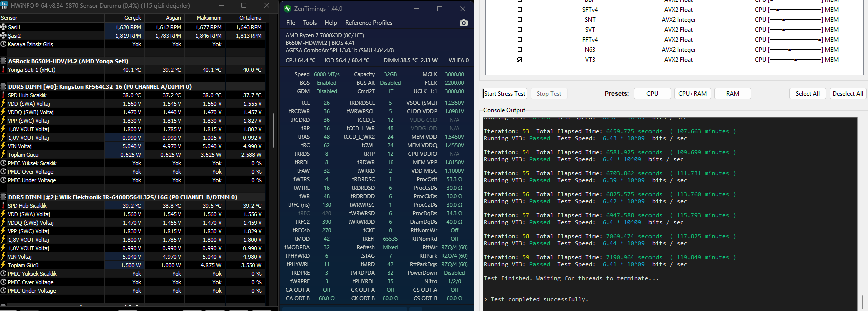Enable the SNT test checkbox

pos(519,20)
